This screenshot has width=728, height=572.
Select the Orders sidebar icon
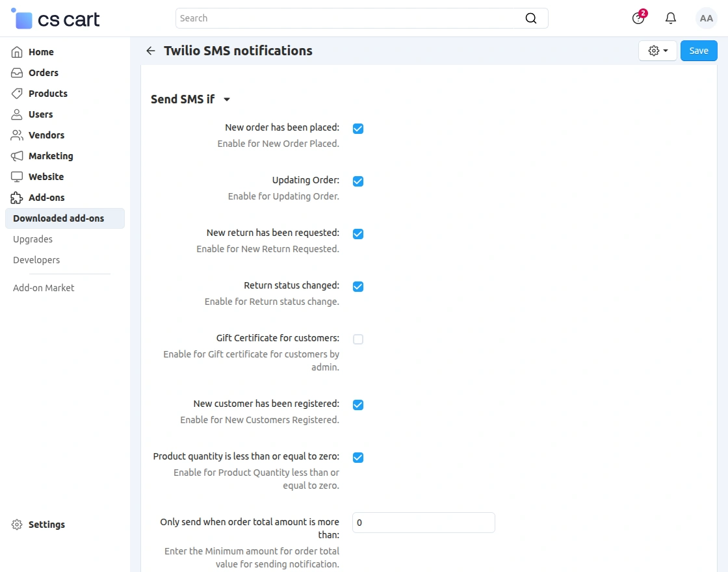pyautogui.click(x=16, y=73)
